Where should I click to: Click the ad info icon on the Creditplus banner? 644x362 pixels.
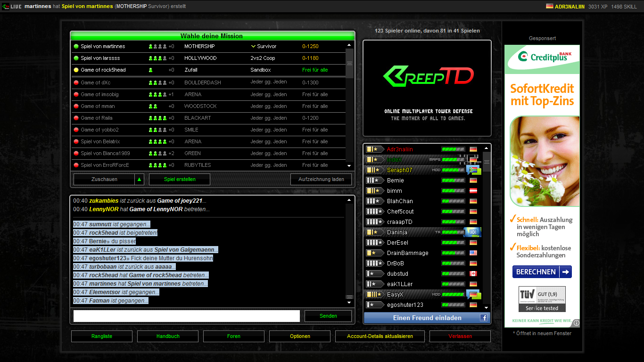pos(576,323)
